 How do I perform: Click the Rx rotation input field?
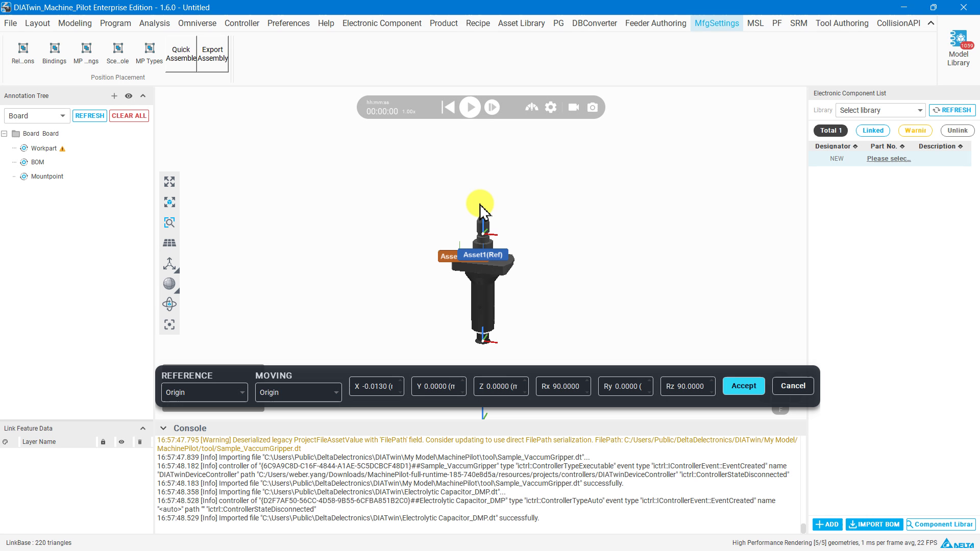[x=563, y=386]
